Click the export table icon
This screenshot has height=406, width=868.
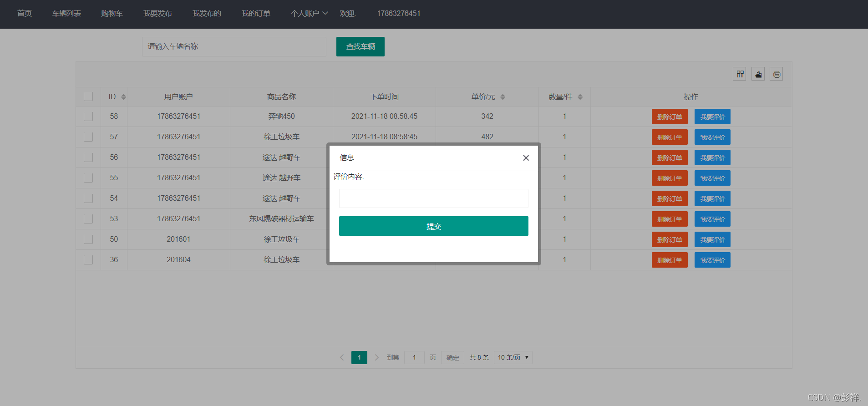[x=758, y=74]
